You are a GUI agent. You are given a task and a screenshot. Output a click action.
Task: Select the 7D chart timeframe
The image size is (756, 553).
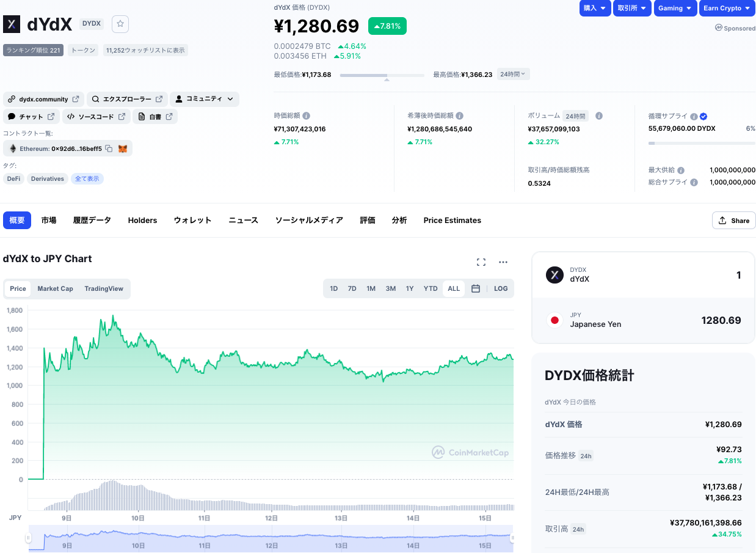pos(352,288)
